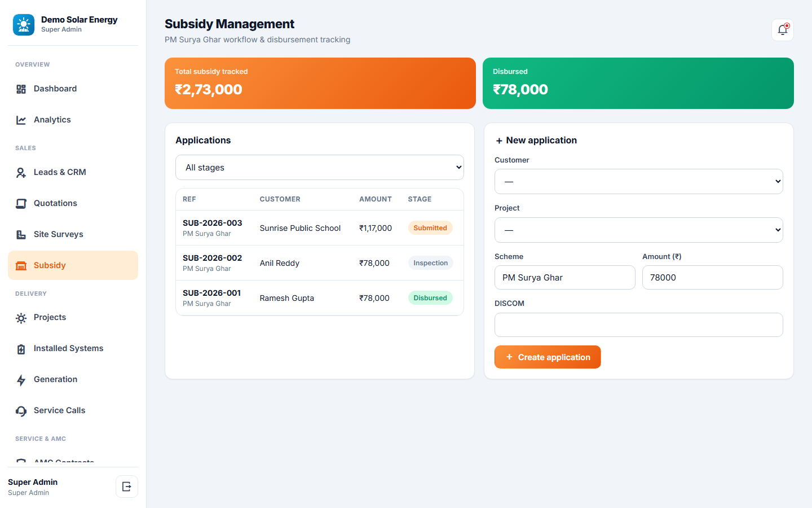Image resolution: width=812 pixels, height=508 pixels.
Task: Click the Site Surveys icon
Action: point(21,235)
